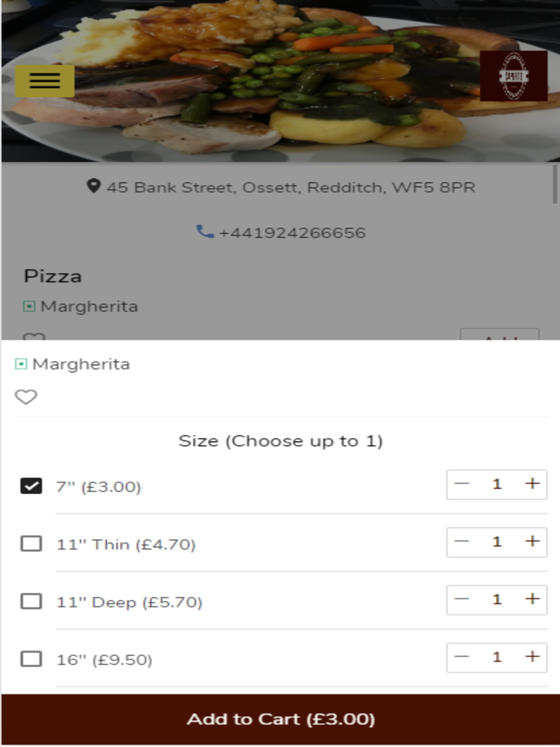Increase 11" Deep quantity
This screenshot has height=747, width=560.
[x=532, y=599]
